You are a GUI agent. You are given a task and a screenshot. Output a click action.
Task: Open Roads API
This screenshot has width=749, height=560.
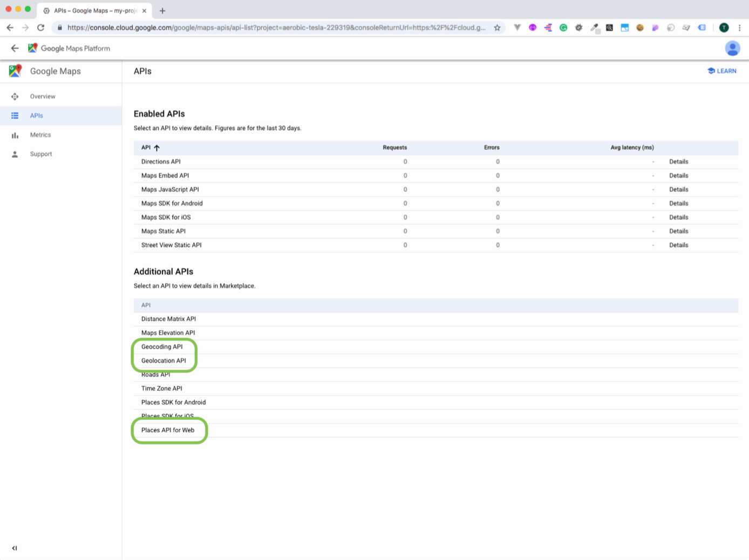pyautogui.click(x=155, y=374)
